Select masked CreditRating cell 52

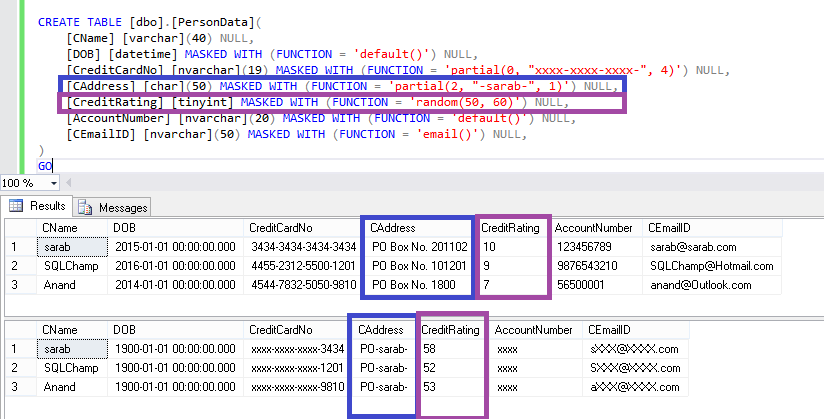coord(452,368)
